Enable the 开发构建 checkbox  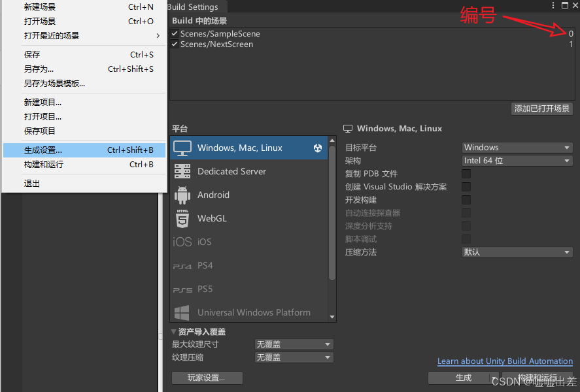[x=466, y=200]
